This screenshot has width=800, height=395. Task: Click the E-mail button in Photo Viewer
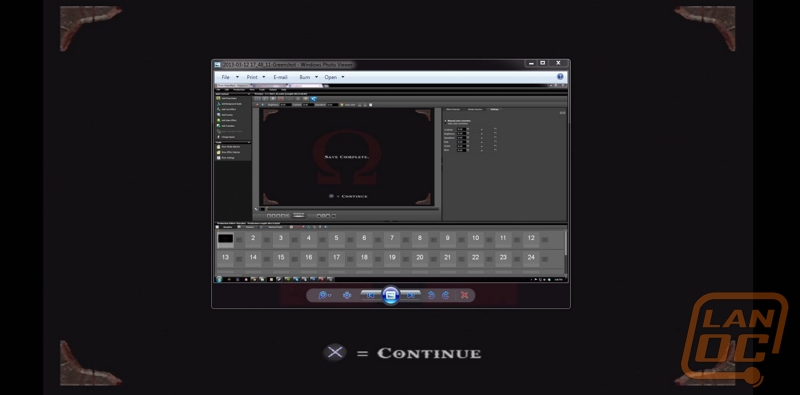click(x=280, y=77)
